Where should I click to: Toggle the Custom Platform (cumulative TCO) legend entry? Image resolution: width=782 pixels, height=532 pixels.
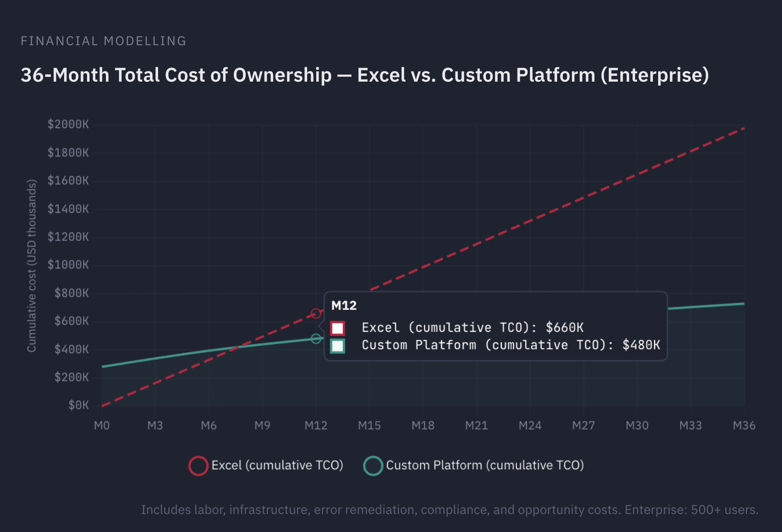485,465
